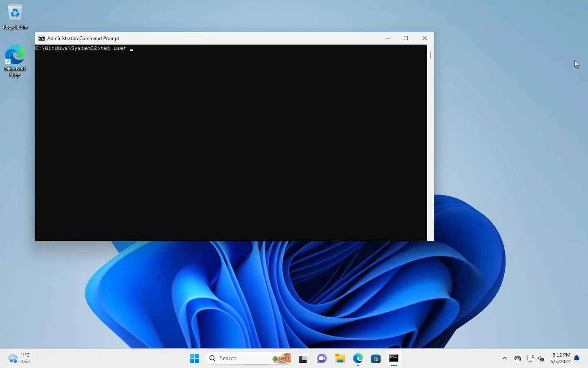
Task: Minimize the Command Prompt window
Action: (388, 38)
